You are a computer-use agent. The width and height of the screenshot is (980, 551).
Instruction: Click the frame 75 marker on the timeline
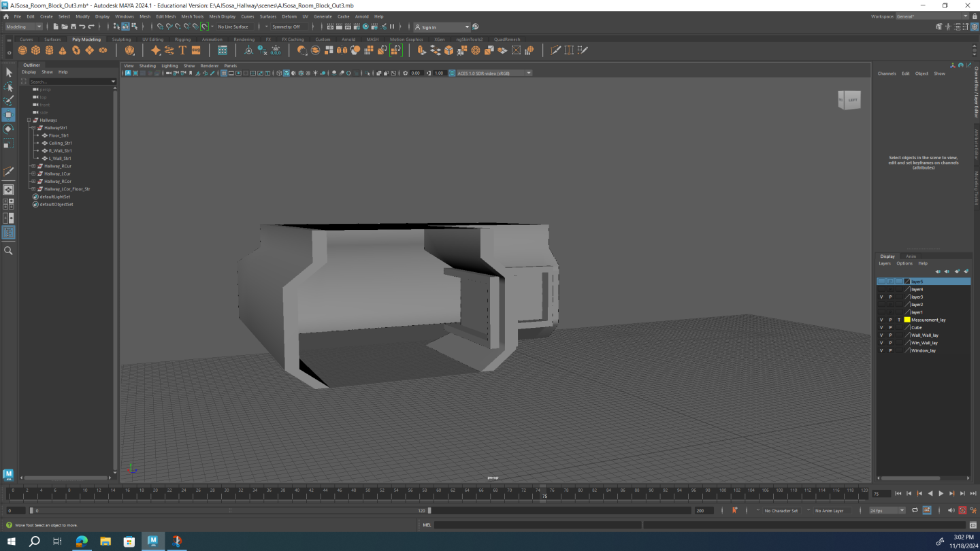pyautogui.click(x=544, y=494)
